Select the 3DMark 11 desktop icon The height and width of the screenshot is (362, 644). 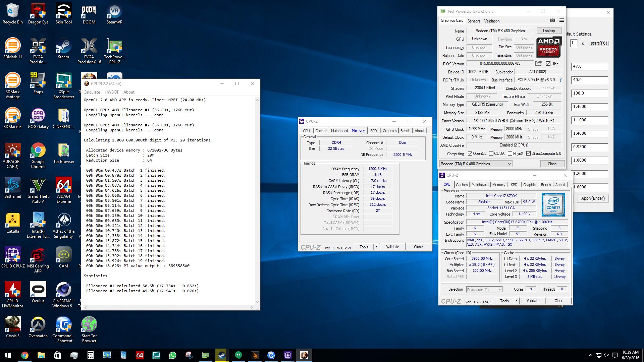click(x=13, y=49)
